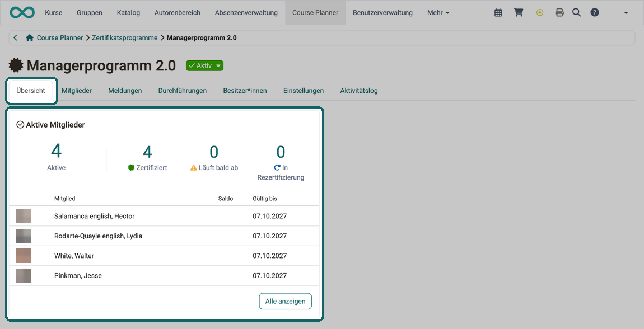Click Walter White's avatar thumbnail
This screenshot has width=644, height=329.
pos(24,256)
